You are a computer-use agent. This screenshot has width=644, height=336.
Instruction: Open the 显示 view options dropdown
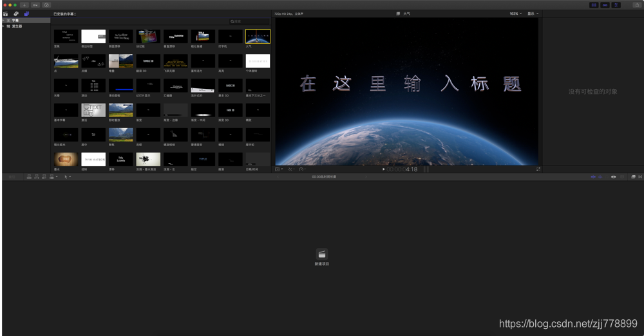point(533,14)
